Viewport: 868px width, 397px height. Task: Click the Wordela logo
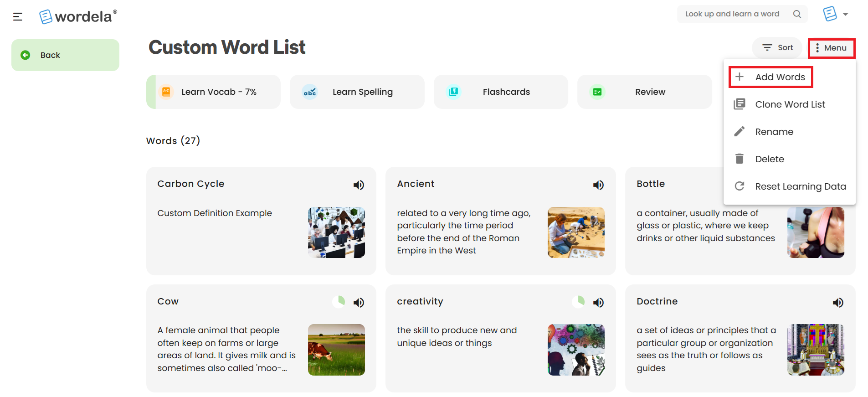(78, 17)
